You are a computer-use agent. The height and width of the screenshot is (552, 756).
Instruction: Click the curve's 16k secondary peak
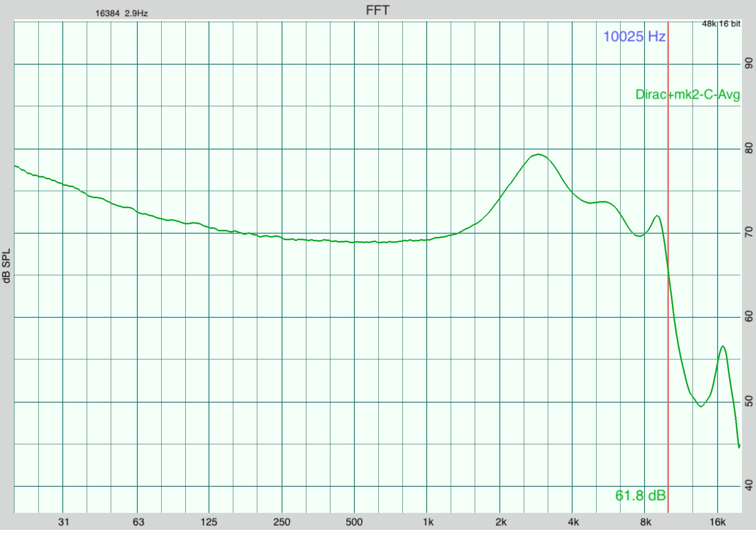(723, 346)
